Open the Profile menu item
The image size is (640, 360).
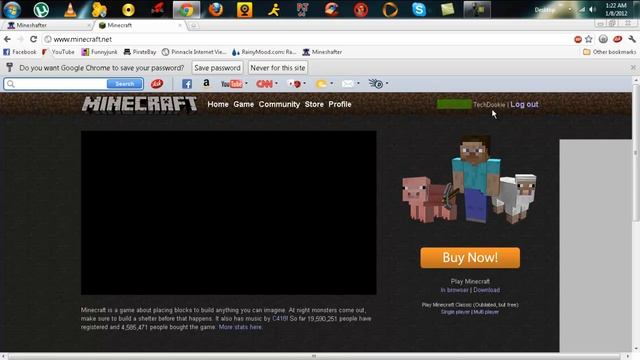340,104
